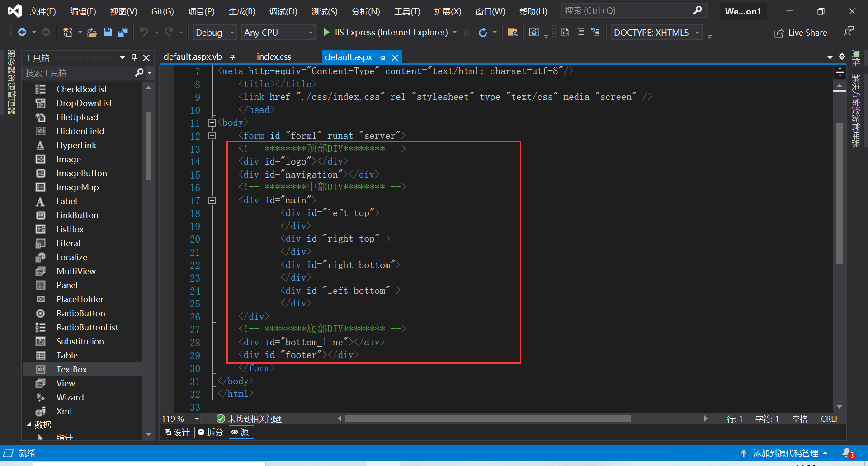Click the indent lines toolbar icon
Viewport: 868px width, 466px height.
[x=580, y=32]
